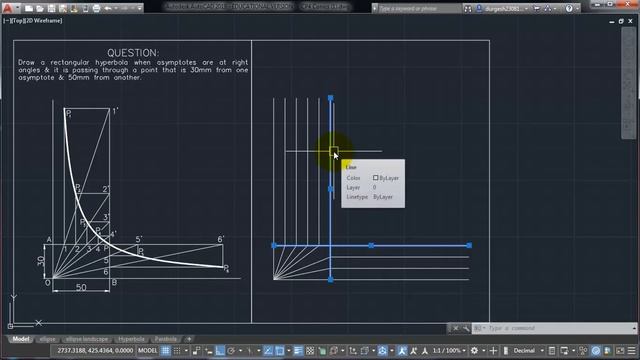This screenshot has height=360, width=640.
Task: Open Workspace Switching gear icon
Action: click(474, 351)
